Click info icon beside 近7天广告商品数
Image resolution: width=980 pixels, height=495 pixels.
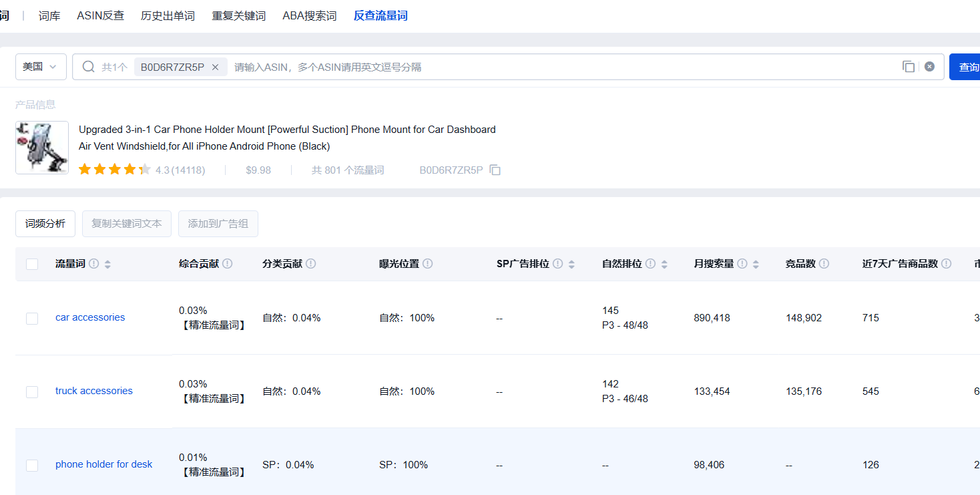coord(947,264)
